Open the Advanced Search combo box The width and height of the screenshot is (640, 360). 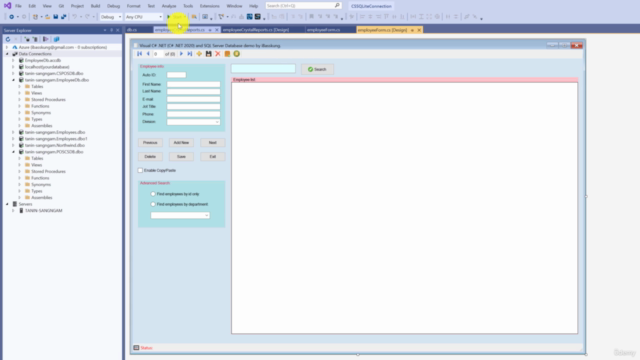(180, 215)
